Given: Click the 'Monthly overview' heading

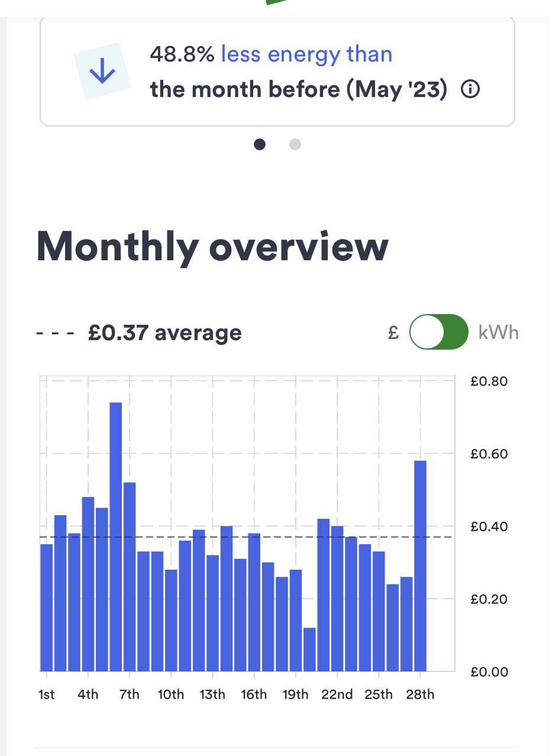Looking at the screenshot, I should click(212, 246).
